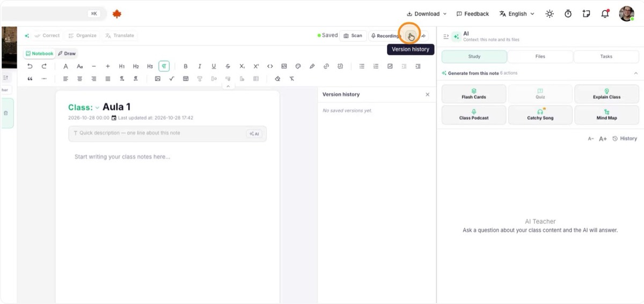
Task: Insert a task checklist
Action: 390,66
